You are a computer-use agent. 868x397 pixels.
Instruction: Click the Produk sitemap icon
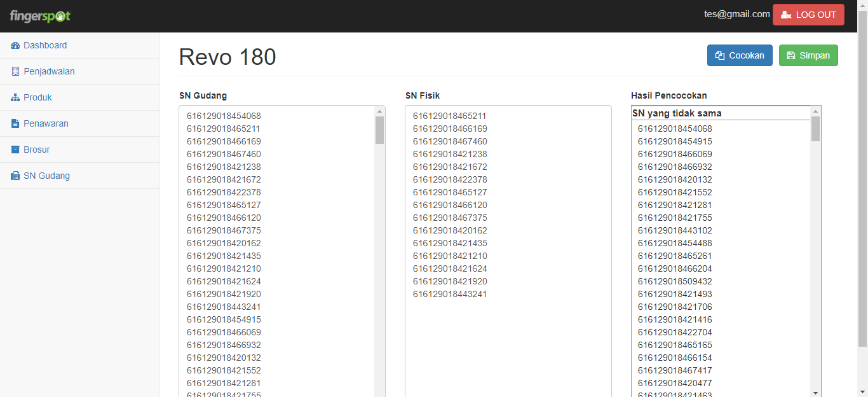click(15, 98)
